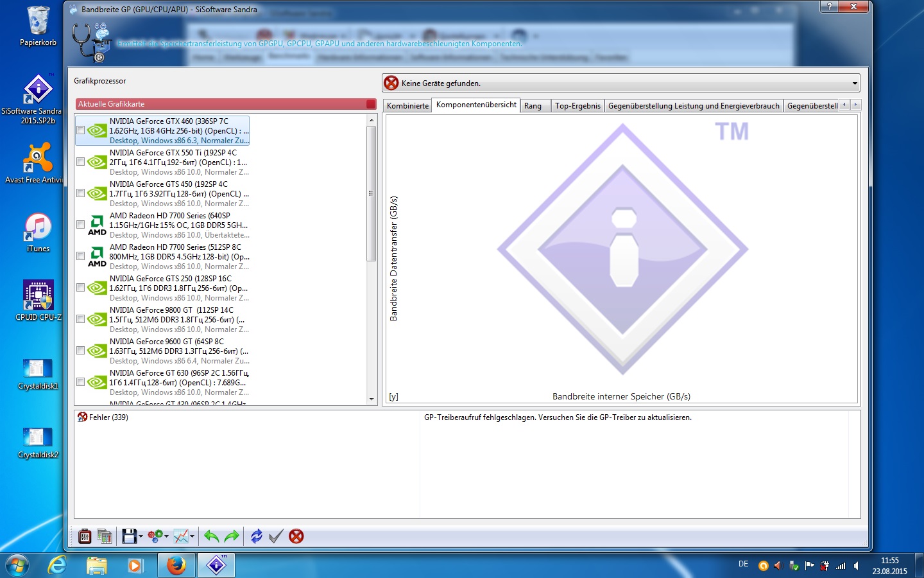This screenshot has width=924, height=578.
Task: Check the GeForce GT 630 checkbox
Action: click(80, 382)
